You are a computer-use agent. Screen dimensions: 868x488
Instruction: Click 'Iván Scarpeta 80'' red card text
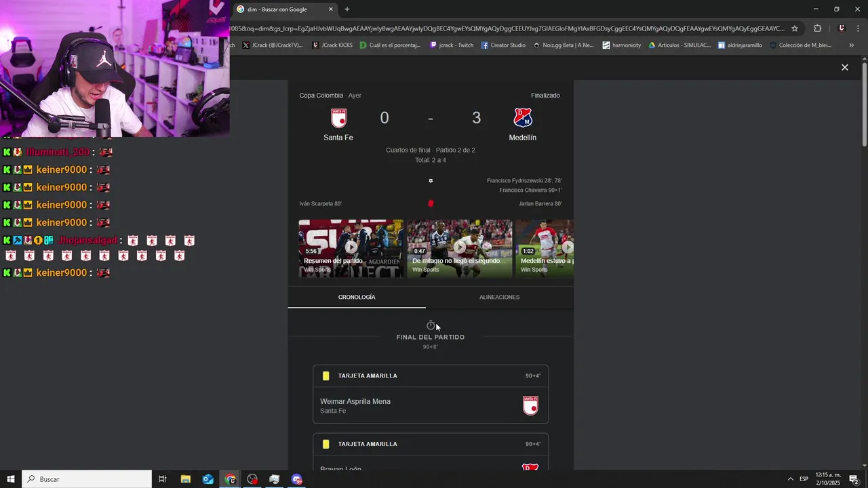pyautogui.click(x=320, y=204)
